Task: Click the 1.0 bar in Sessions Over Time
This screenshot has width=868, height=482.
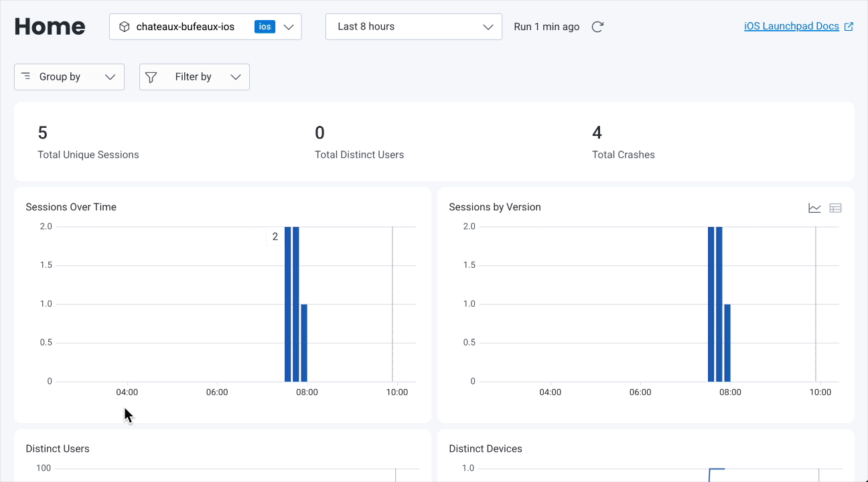Action: pyautogui.click(x=304, y=343)
